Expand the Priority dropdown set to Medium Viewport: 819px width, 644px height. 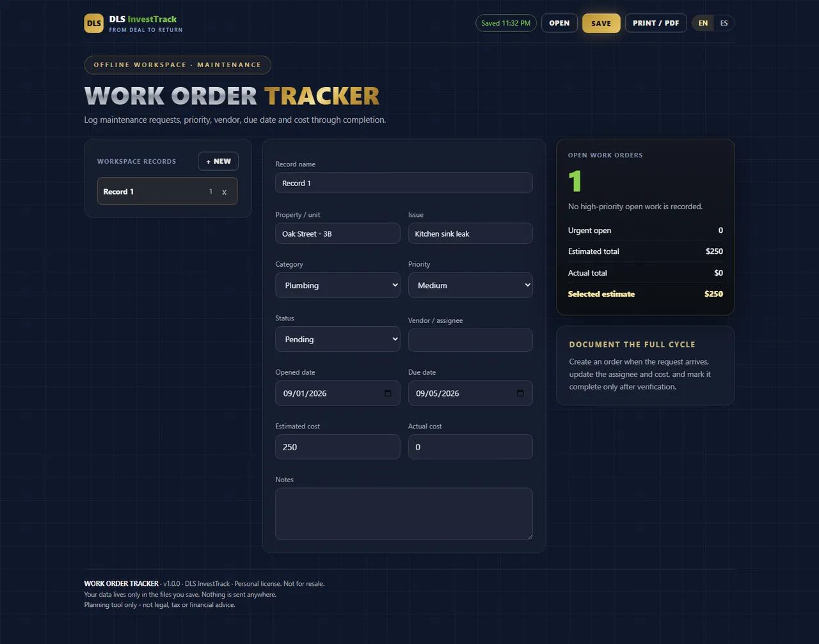[470, 285]
